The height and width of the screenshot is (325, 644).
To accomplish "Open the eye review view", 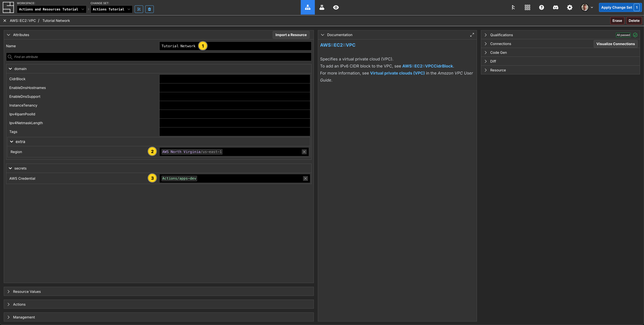I will tap(336, 7).
